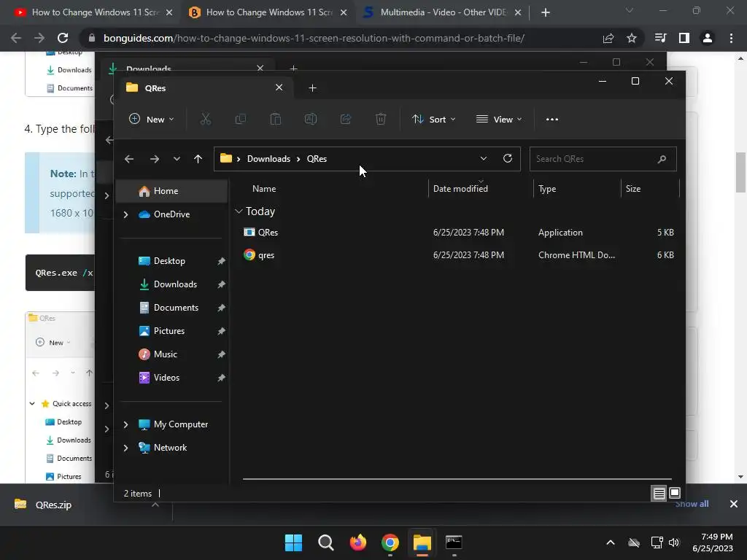Share this page from Chrome address bar

click(608, 38)
